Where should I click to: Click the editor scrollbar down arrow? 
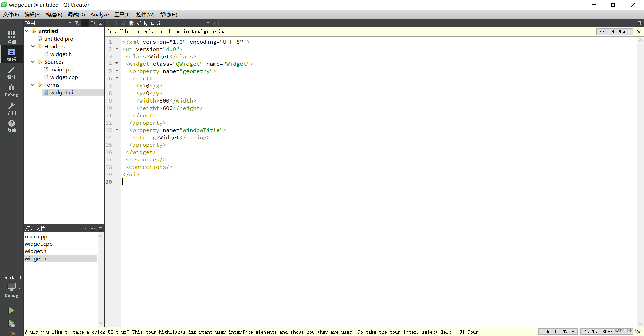(x=640, y=323)
